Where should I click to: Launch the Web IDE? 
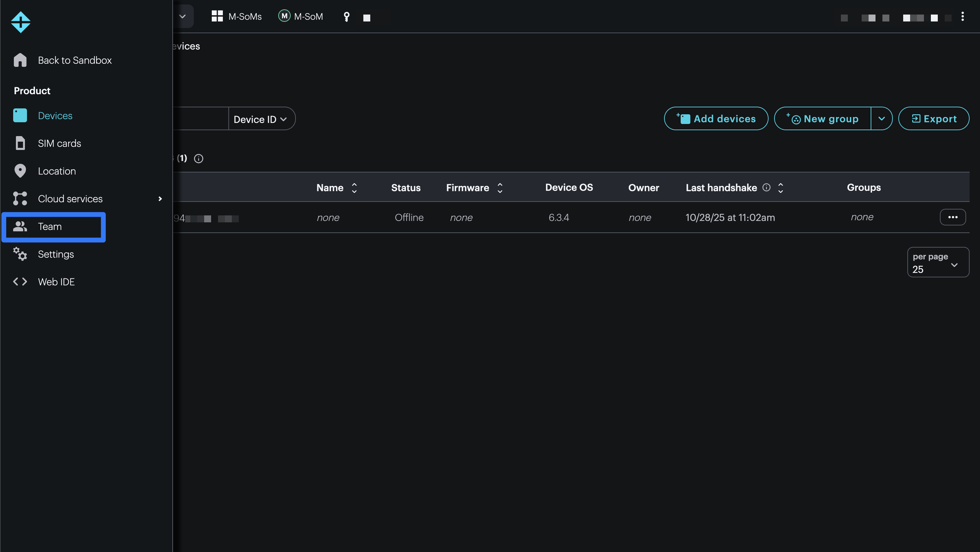tap(56, 282)
